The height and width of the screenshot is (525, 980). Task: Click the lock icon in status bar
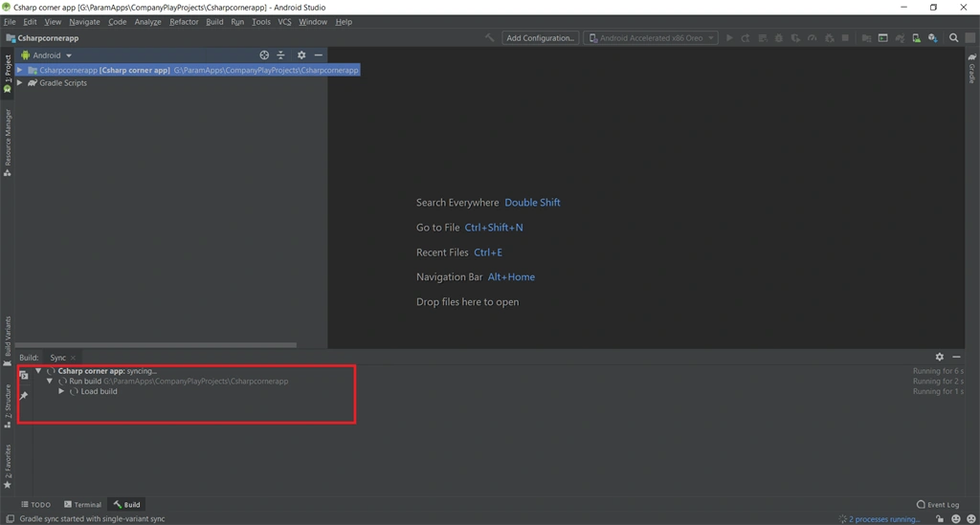pos(940,518)
